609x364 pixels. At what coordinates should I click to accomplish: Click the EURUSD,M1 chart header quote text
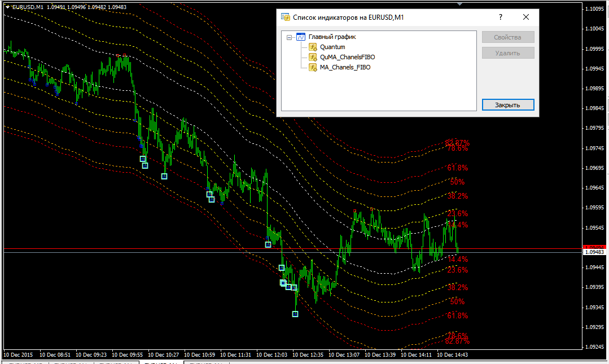click(69, 7)
